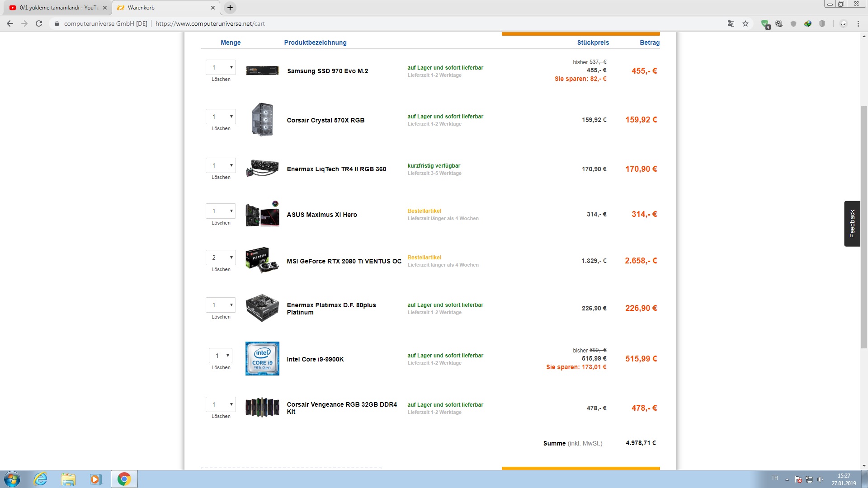Click the MSI RTX graphics card thumbnail
The height and width of the screenshot is (488, 868).
(x=262, y=260)
